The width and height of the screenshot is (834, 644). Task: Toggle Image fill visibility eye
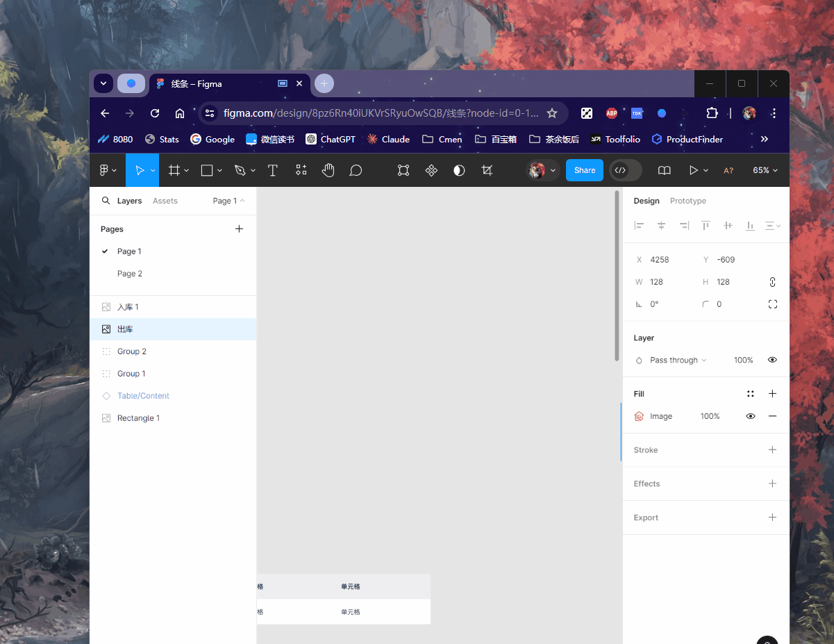pyautogui.click(x=750, y=416)
